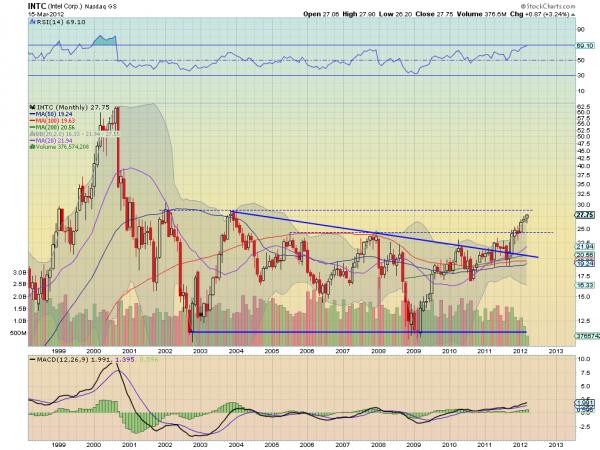The height and width of the screenshot is (450, 600).
Task: Click the 10 level on the RSI axis
Action: (580, 91)
